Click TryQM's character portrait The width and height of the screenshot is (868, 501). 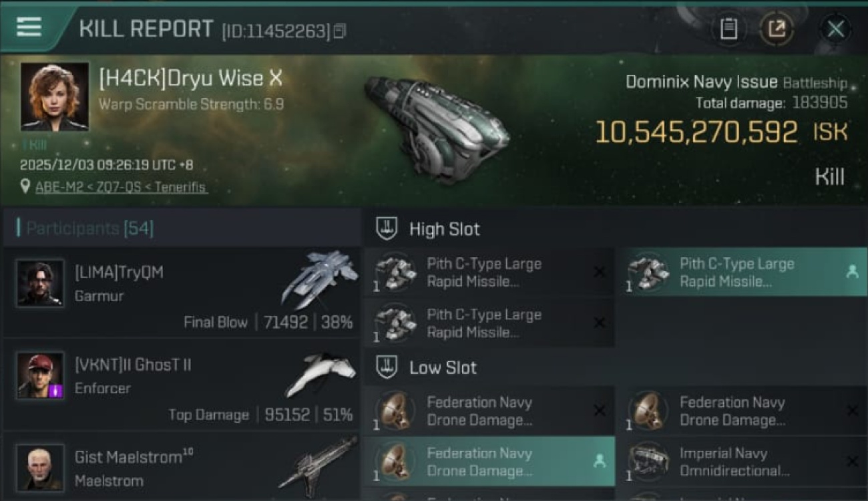coord(40,283)
